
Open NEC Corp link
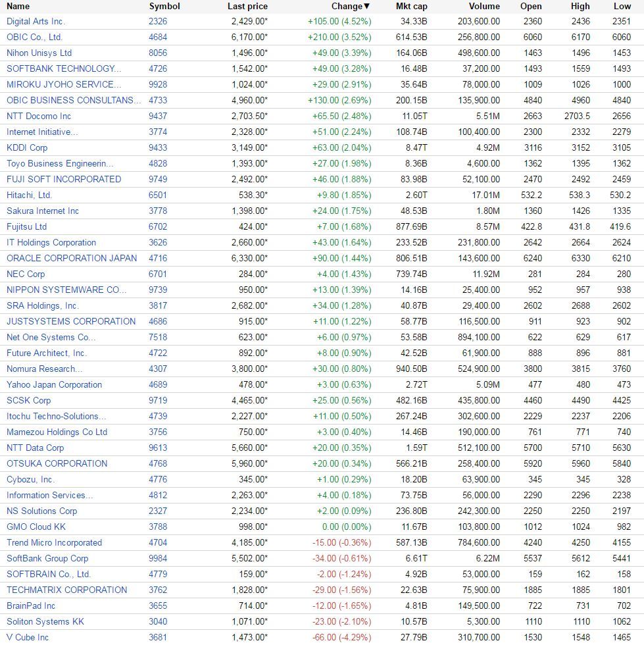[x=26, y=274]
